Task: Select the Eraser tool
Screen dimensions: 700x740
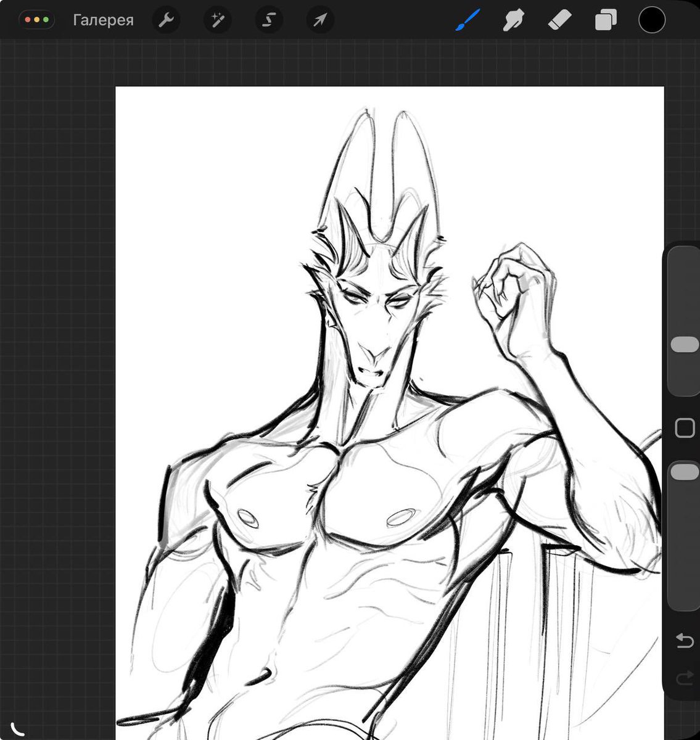Action: pos(559,20)
